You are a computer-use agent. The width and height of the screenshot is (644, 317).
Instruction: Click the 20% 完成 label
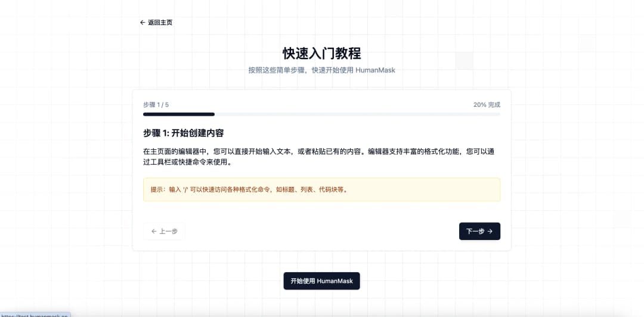[487, 105]
